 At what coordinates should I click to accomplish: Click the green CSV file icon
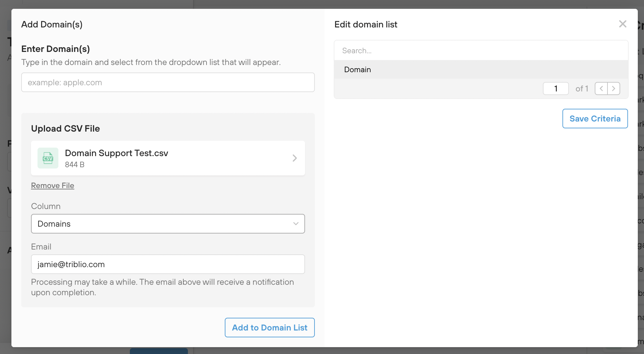48,158
